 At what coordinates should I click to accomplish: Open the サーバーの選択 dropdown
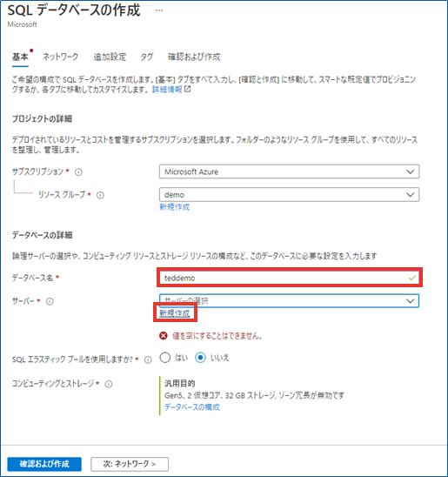(x=289, y=300)
